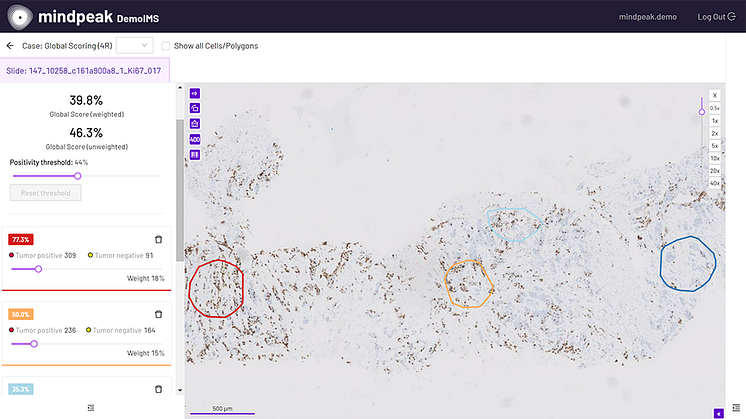Screen dimensions: 746x419
Task: Click the rotate-rectangle tool in viewer toolbar
Action: tap(195, 108)
